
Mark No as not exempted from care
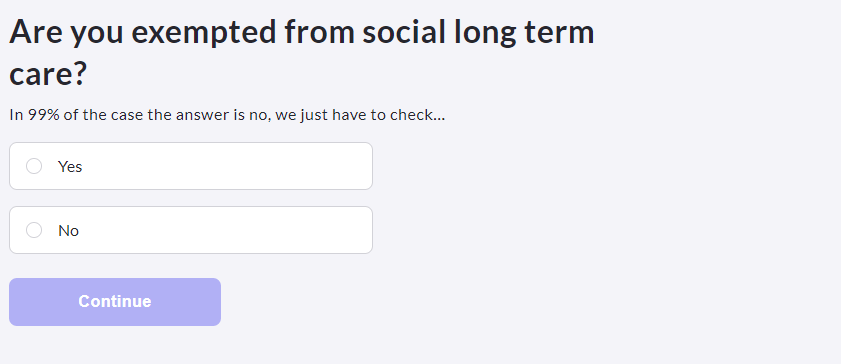(191, 230)
